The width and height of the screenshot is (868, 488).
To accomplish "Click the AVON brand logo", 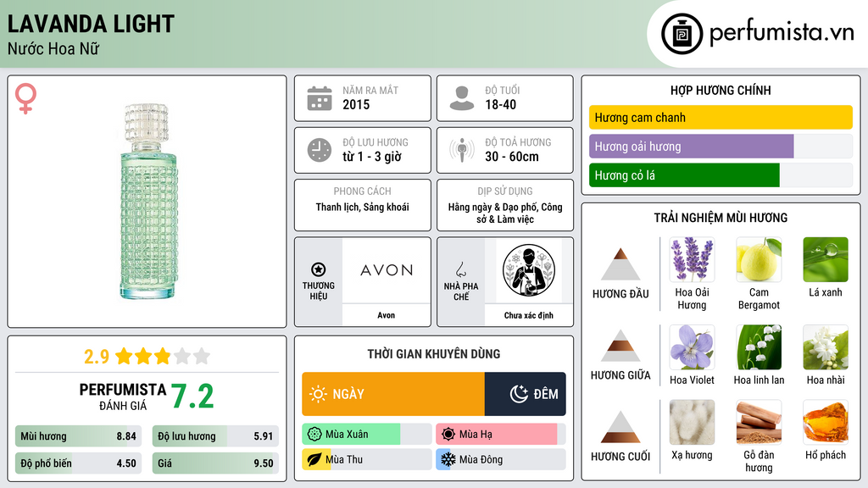I will 387,270.
